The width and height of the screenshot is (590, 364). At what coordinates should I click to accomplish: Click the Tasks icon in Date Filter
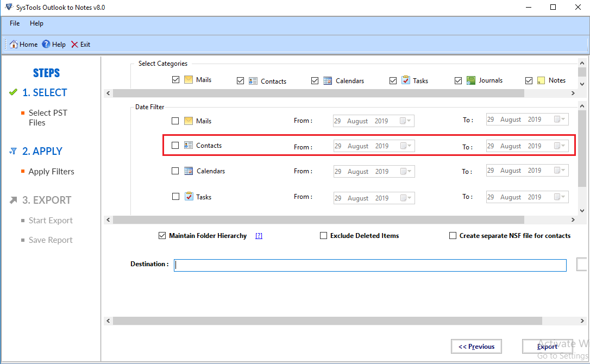(x=189, y=197)
